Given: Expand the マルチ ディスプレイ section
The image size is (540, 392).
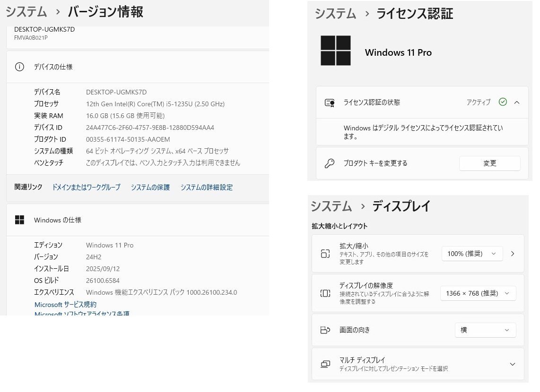Looking at the screenshot, I should point(513,364).
